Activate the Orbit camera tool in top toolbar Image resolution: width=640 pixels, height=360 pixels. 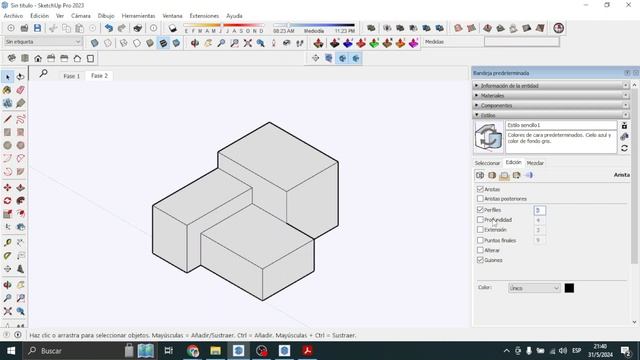click(195, 43)
